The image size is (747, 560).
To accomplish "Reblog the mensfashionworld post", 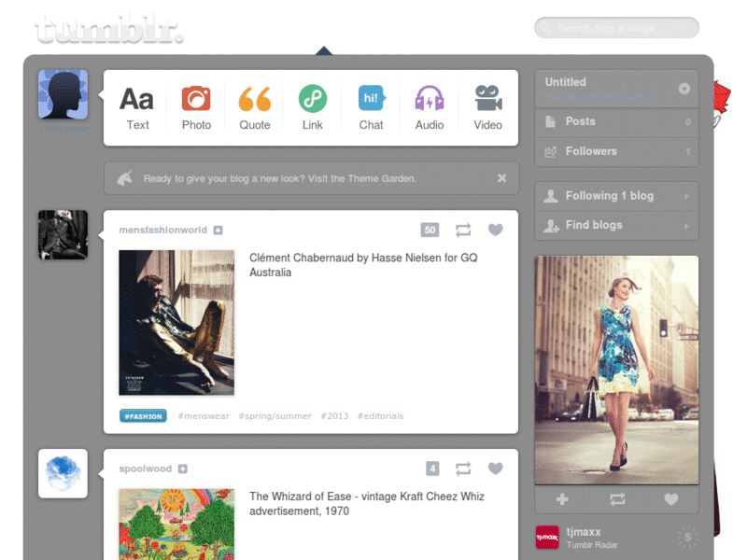I will tap(463, 230).
